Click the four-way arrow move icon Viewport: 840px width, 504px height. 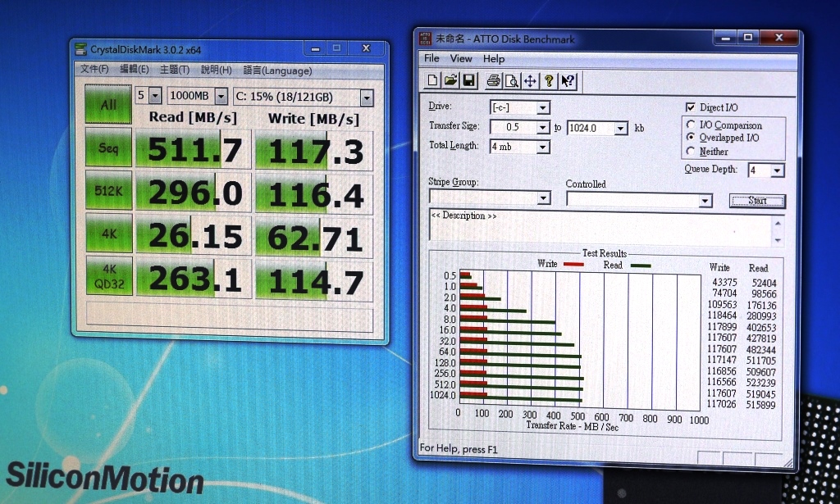click(530, 80)
